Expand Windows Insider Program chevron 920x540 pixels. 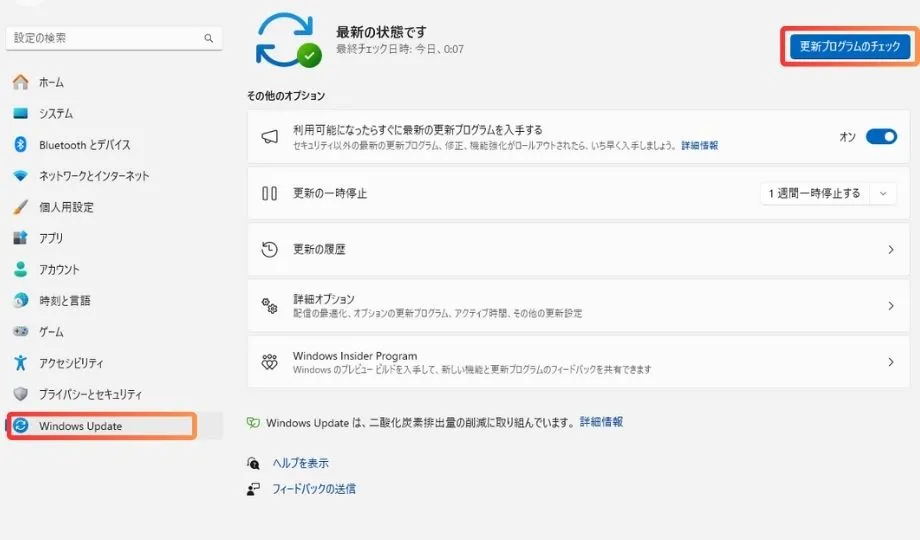pos(891,362)
